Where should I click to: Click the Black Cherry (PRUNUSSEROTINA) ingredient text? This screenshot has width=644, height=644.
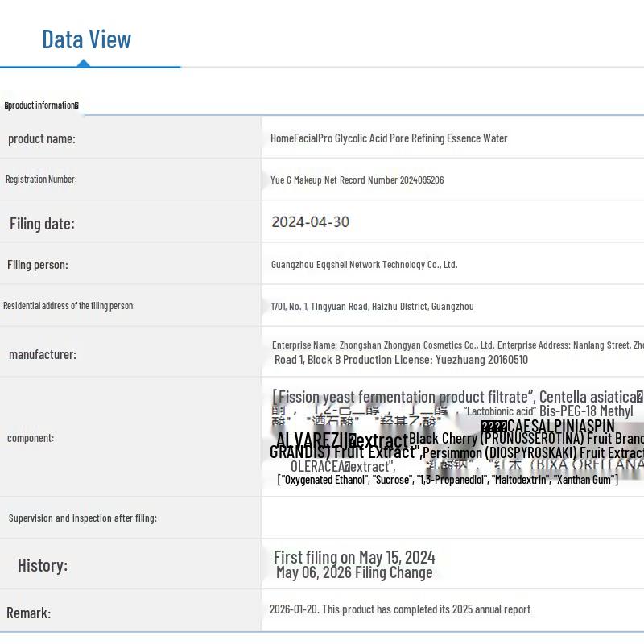tap(526, 438)
